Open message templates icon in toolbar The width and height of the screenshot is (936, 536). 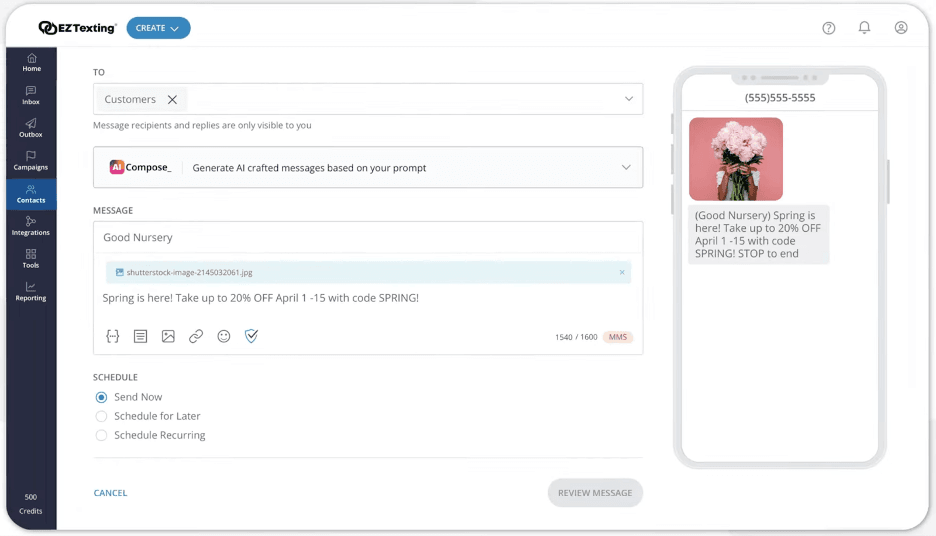tap(140, 336)
